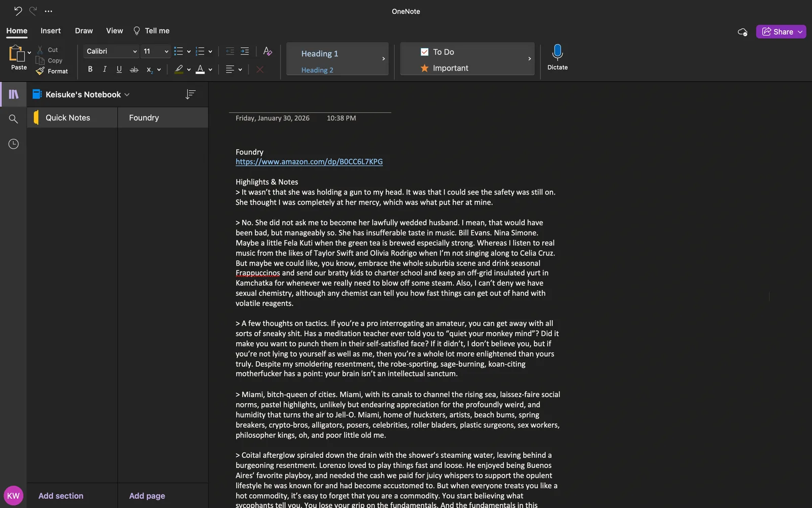Apply the Important star tag
The width and height of the screenshot is (812, 508).
[445, 68]
